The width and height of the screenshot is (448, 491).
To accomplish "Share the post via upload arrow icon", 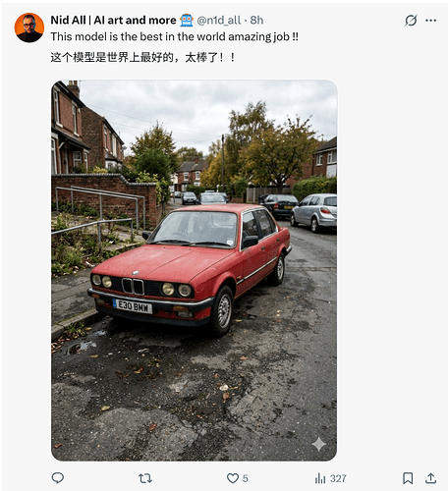I will pos(430,478).
